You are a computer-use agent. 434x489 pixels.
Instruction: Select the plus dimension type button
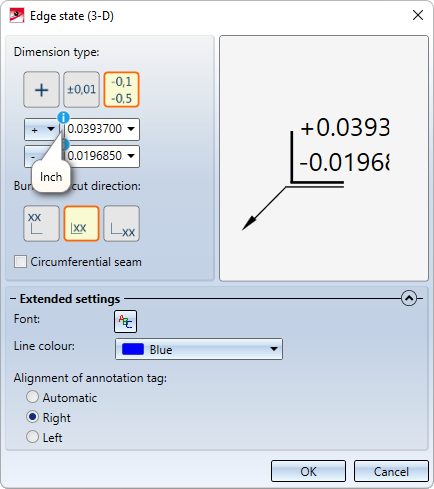pos(42,89)
